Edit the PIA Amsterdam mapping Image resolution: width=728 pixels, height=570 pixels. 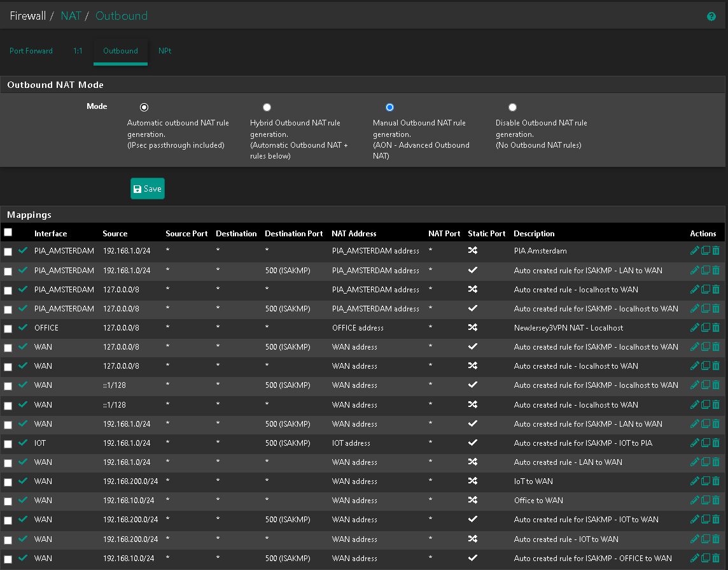[x=694, y=250]
